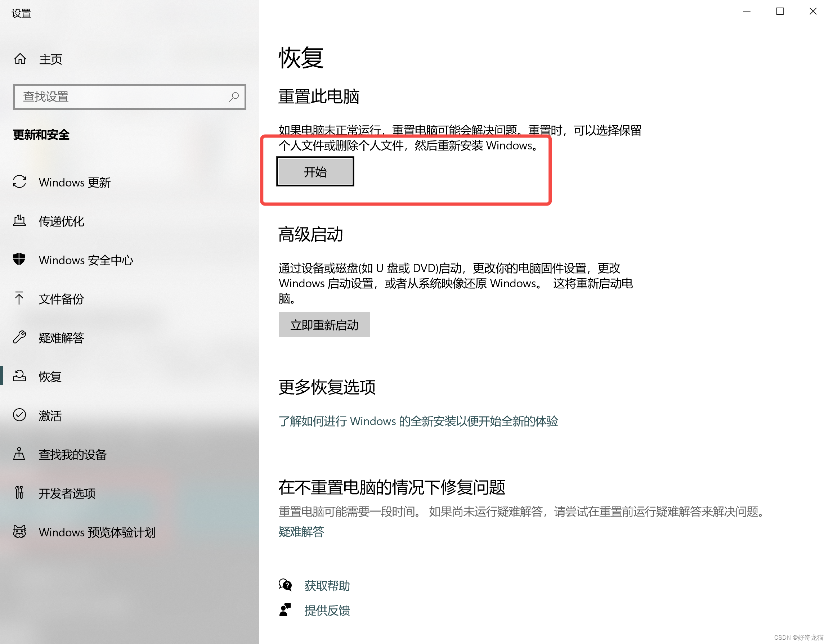Open Windows 更新 sidebar entry

point(75,183)
